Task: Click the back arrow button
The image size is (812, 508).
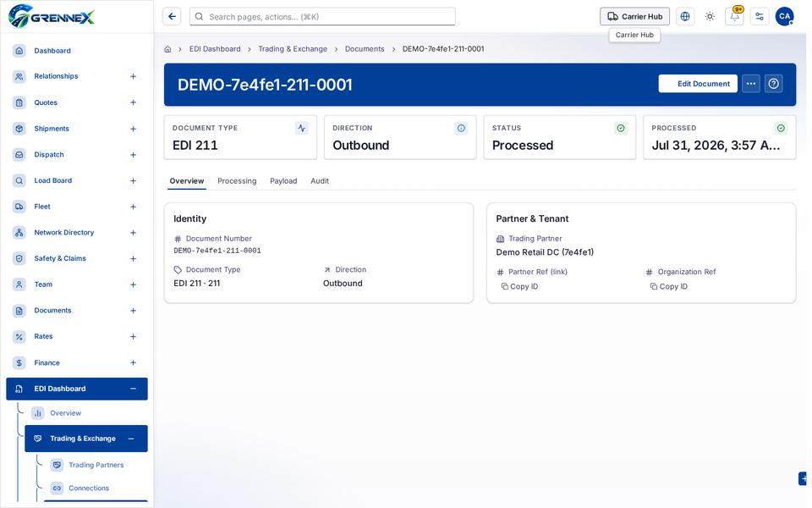Action: 172,17
